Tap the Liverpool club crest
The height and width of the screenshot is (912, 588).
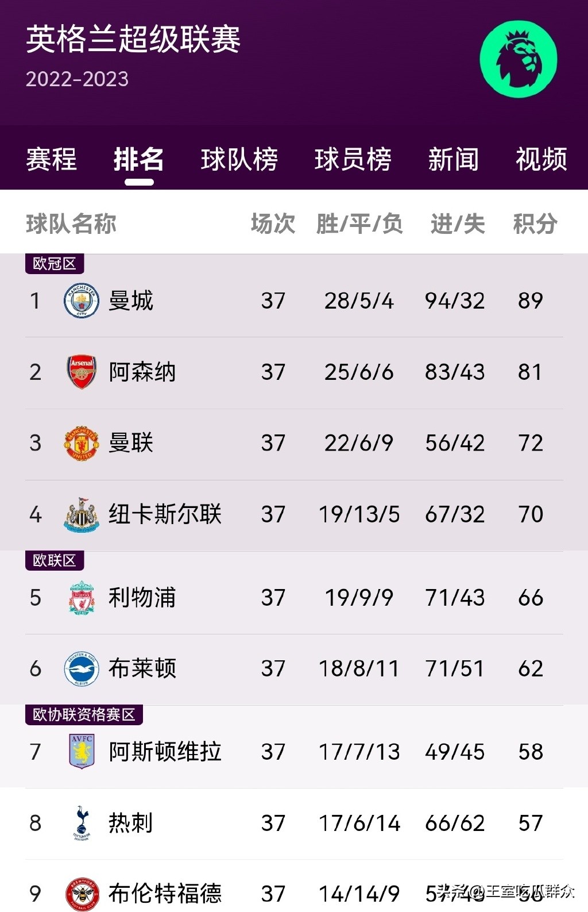tap(82, 598)
